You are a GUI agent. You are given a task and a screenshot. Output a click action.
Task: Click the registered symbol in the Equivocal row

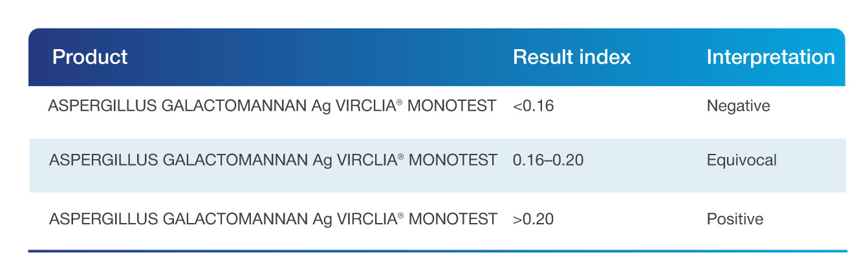tap(402, 156)
